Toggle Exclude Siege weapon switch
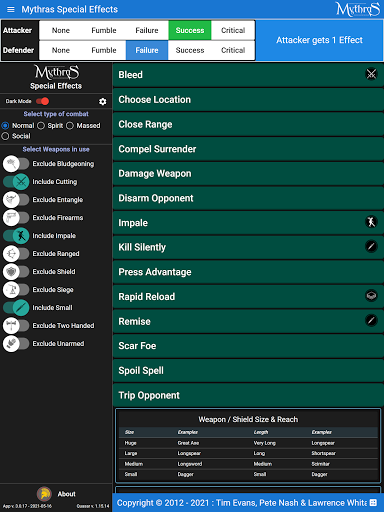The height and width of the screenshot is (512, 384). (16, 290)
